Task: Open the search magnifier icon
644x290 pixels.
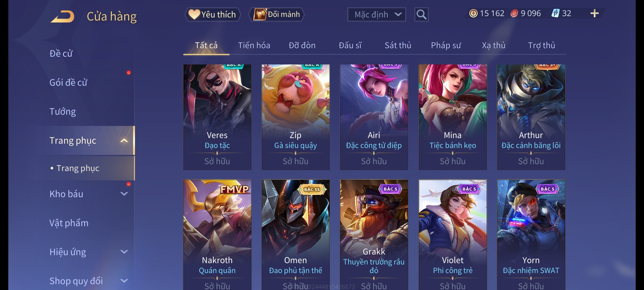Action: (421, 15)
